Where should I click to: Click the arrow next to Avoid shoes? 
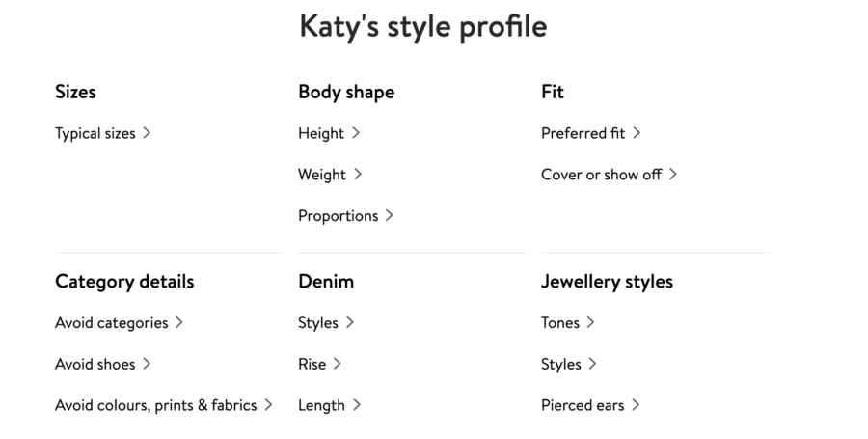pos(147,364)
